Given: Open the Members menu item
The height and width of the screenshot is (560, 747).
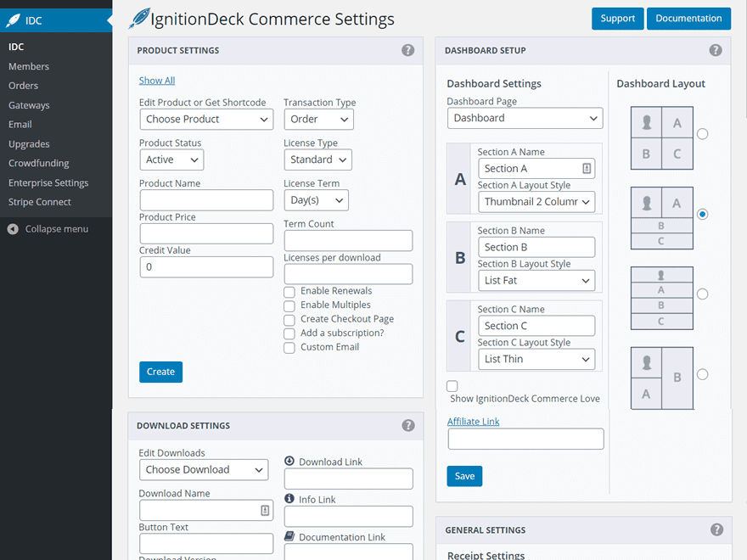Looking at the screenshot, I should click(x=29, y=67).
